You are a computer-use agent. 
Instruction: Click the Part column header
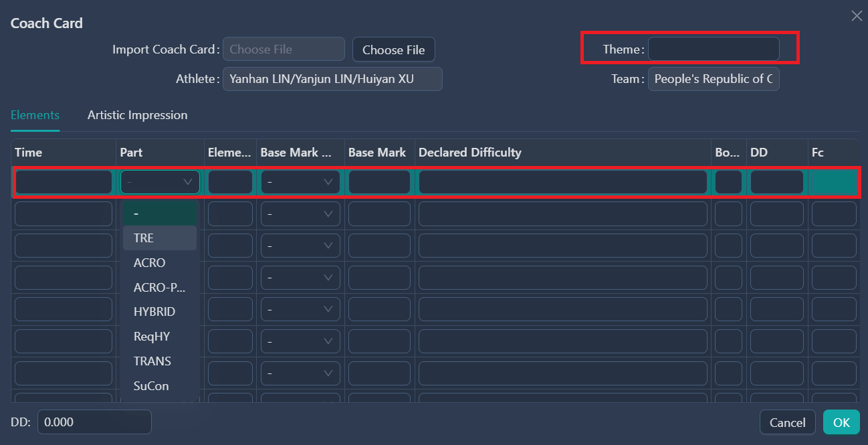pyautogui.click(x=160, y=153)
